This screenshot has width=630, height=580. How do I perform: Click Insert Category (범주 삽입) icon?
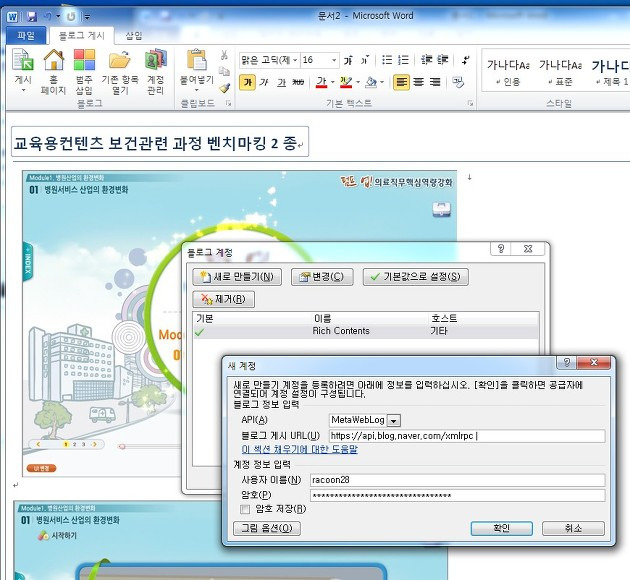tap(84, 60)
